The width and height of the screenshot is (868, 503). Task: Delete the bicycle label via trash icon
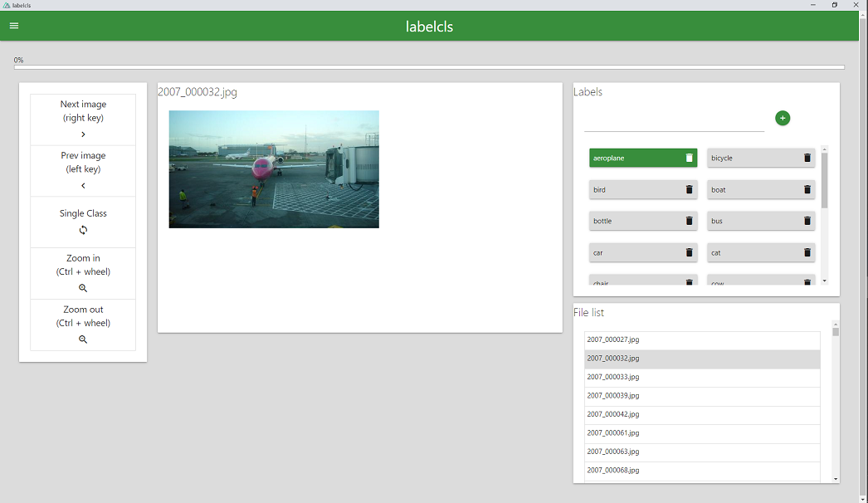807,158
